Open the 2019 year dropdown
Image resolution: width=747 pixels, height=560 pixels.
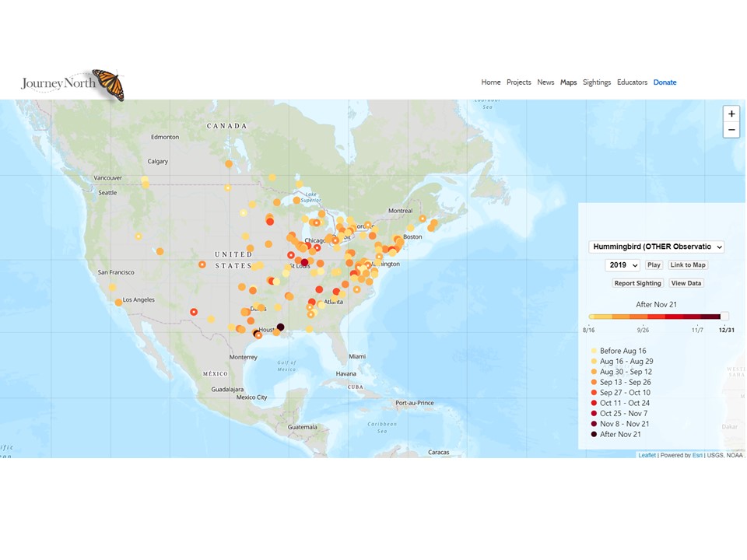pos(622,265)
